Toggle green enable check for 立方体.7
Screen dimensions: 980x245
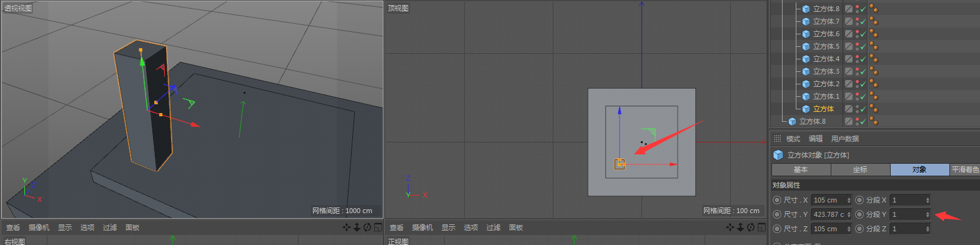[x=863, y=22]
